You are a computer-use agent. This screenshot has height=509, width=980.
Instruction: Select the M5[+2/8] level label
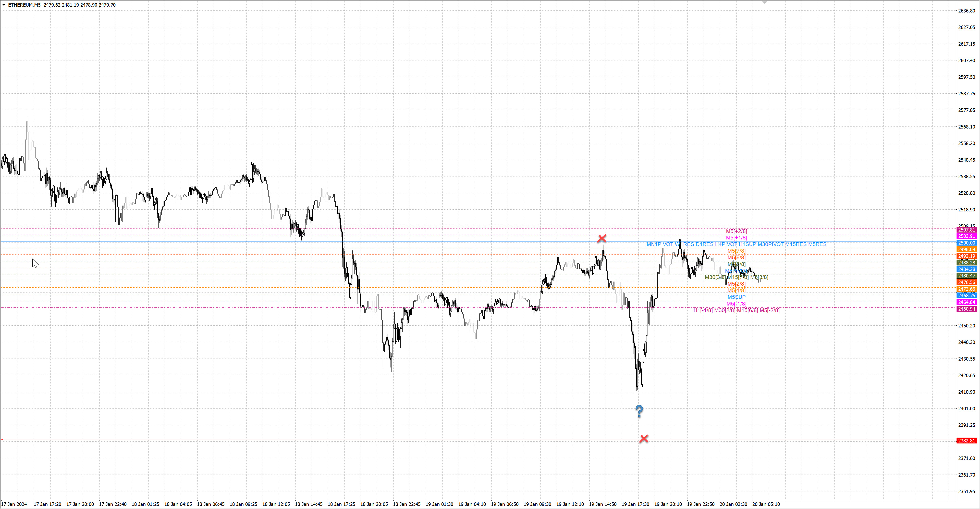point(736,231)
